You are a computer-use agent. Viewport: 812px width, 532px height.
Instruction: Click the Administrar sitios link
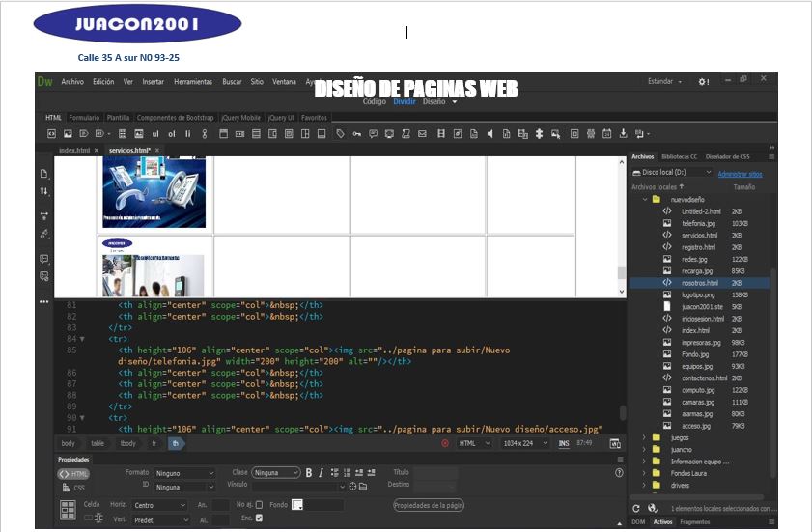pyautogui.click(x=740, y=174)
